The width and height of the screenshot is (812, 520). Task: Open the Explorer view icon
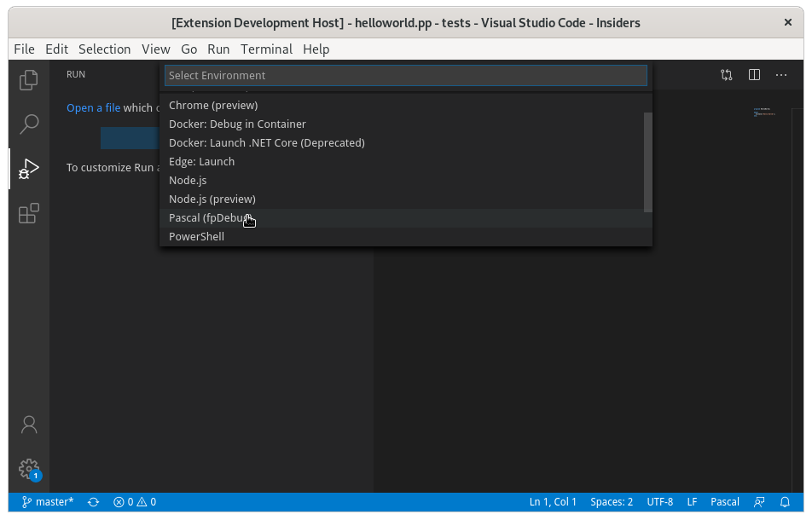[29, 80]
